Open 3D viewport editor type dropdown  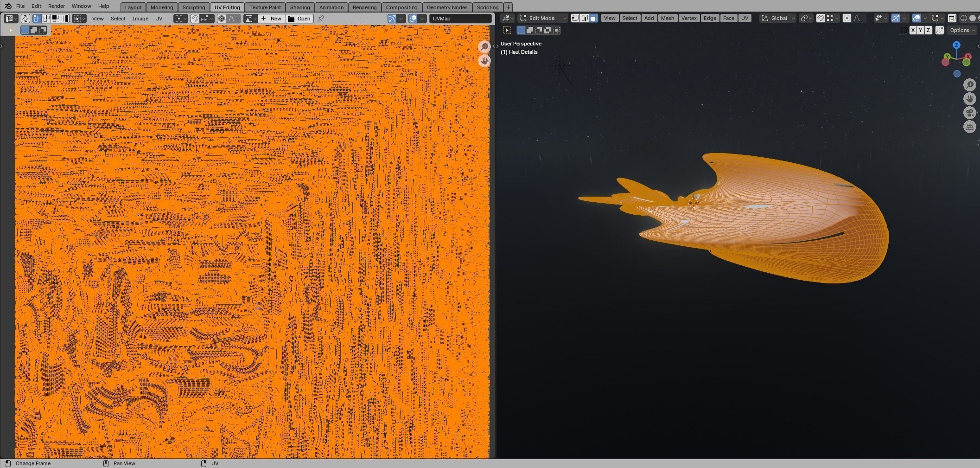(x=509, y=18)
